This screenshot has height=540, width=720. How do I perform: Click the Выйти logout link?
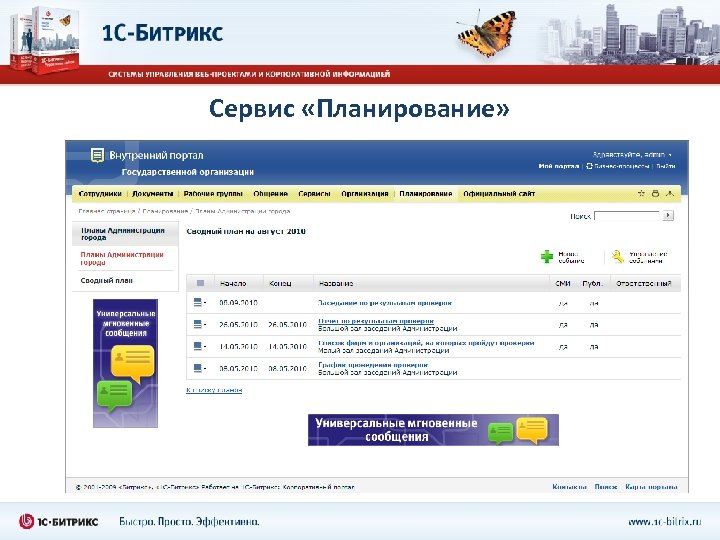tap(666, 166)
